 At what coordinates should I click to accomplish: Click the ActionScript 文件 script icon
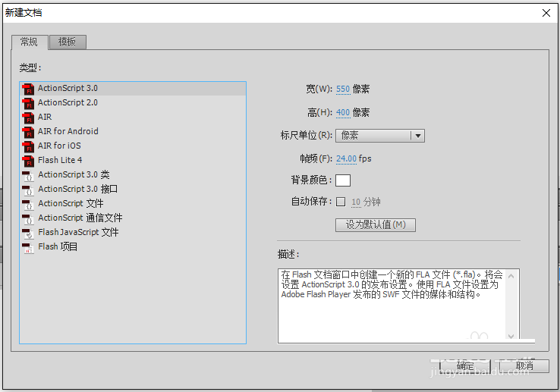(28, 204)
